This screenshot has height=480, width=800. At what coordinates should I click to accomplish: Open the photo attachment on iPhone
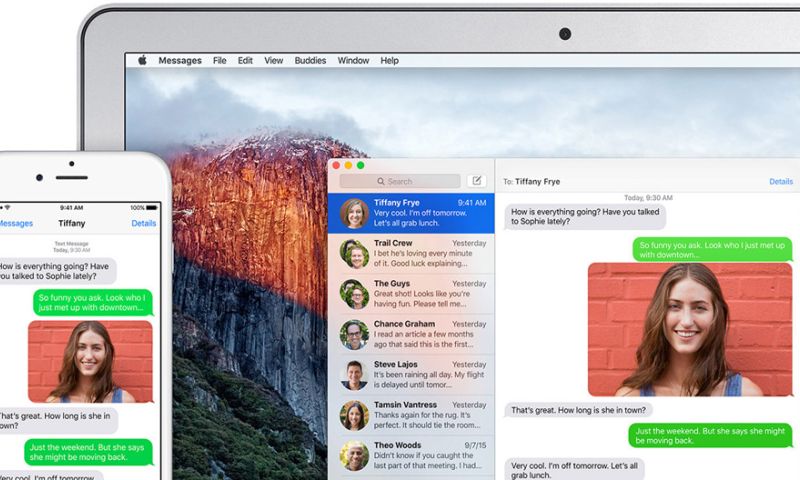pos(90,362)
